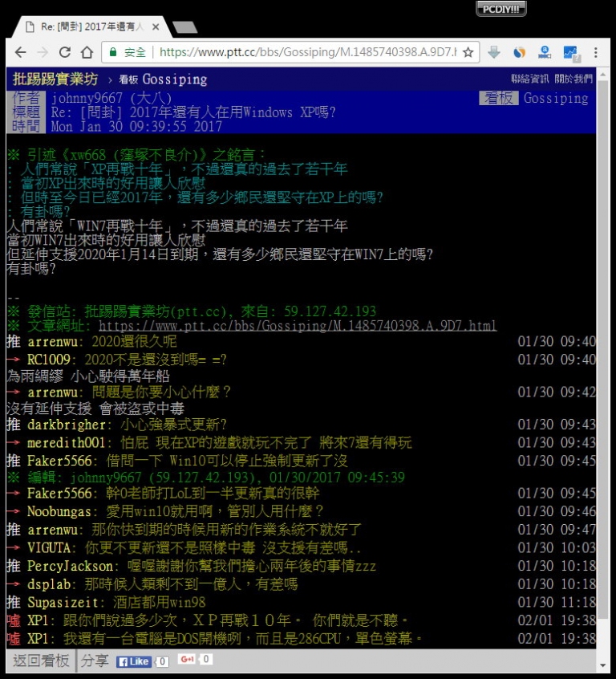Go back using the browser back arrow
616x679 pixels.
pyautogui.click(x=20, y=52)
